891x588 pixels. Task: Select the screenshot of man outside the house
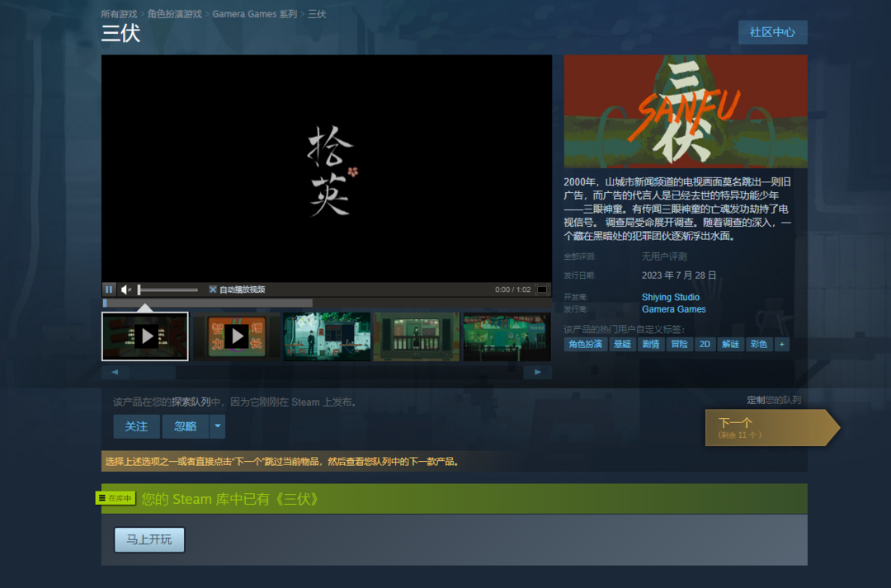327,336
